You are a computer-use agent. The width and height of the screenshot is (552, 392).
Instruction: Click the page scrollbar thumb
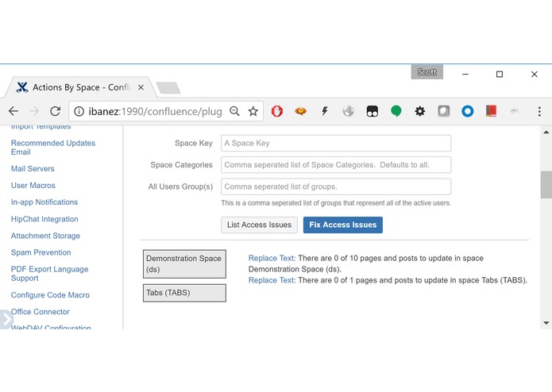coord(546,185)
